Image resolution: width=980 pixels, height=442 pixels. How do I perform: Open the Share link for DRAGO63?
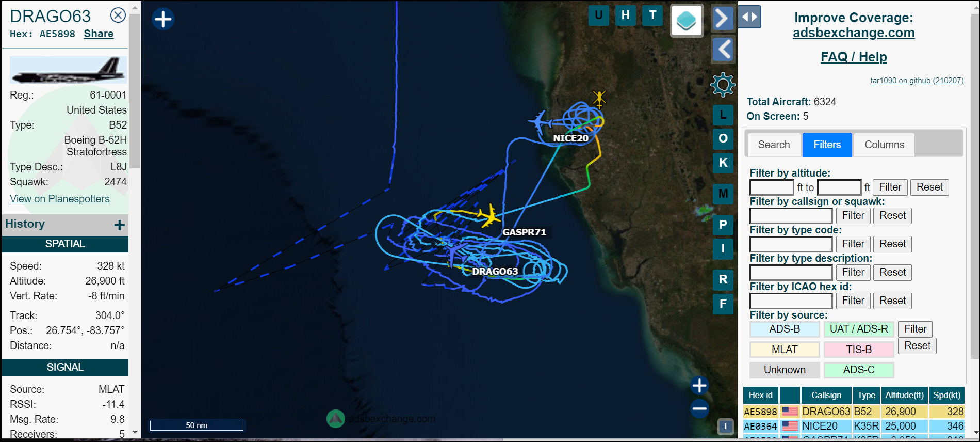(x=99, y=34)
